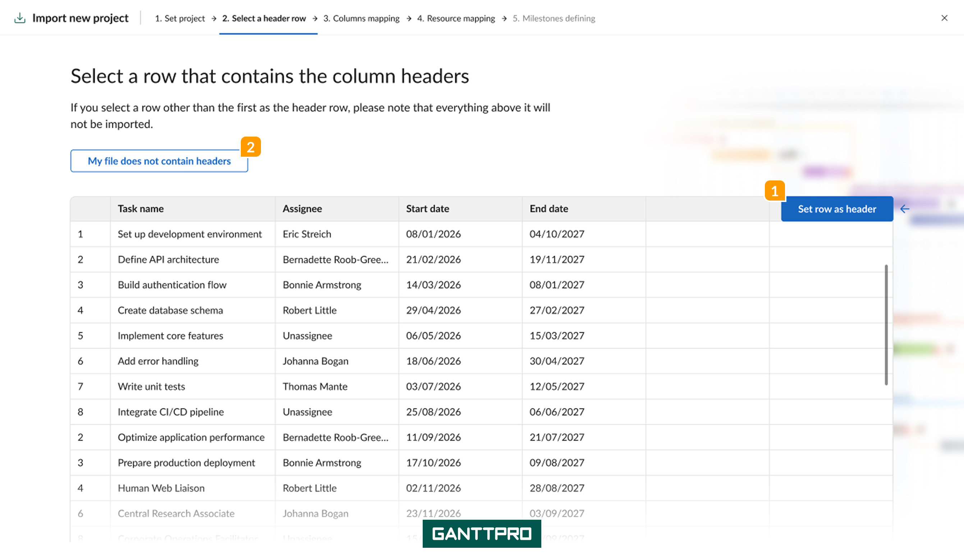964x560 pixels.
Task: Click the 'Set row as header' button
Action: 837,209
